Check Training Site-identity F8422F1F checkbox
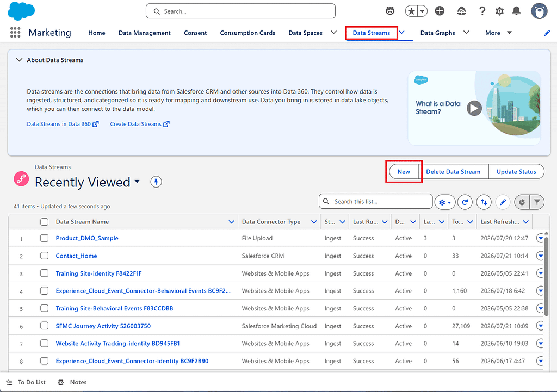The width and height of the screenshot is (557, 392). [x=45, y=273]
